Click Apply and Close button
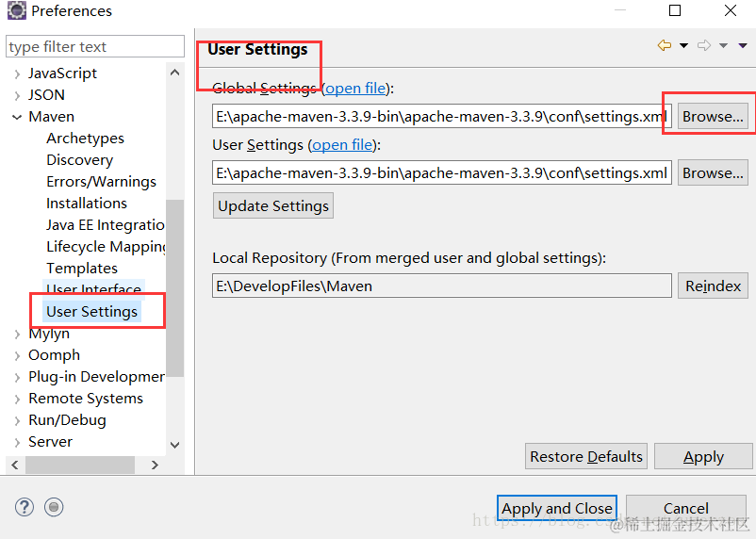 [x=557, y=508]
